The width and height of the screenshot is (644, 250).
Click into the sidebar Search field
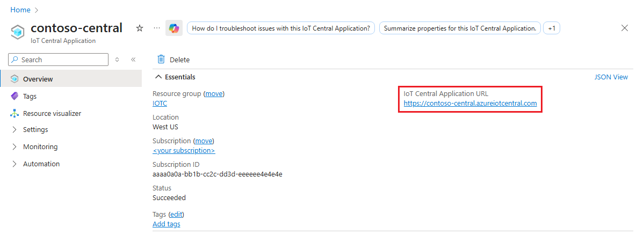pyautogui.click(x=62, y=60)
